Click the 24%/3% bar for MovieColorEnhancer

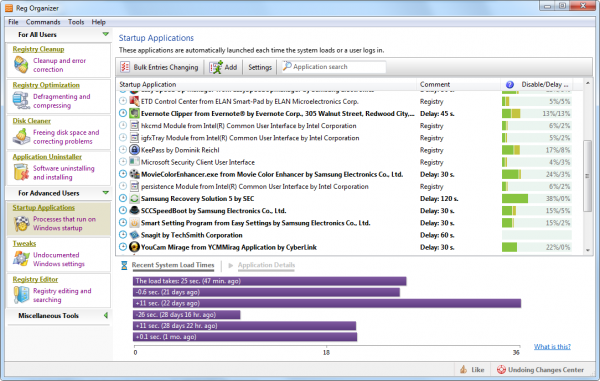coord(536,174)
